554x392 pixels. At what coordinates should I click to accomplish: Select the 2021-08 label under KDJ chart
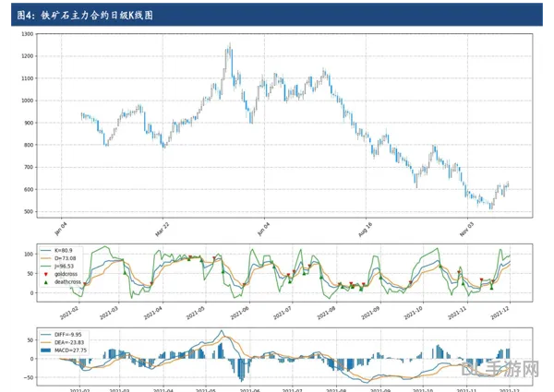(326, 313)
